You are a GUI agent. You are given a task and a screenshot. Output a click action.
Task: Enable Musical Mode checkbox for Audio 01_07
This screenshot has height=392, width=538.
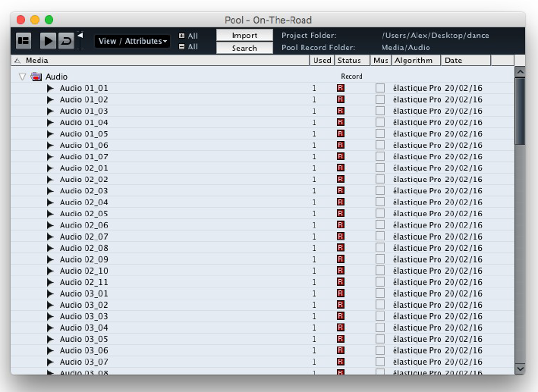[380, 156]
